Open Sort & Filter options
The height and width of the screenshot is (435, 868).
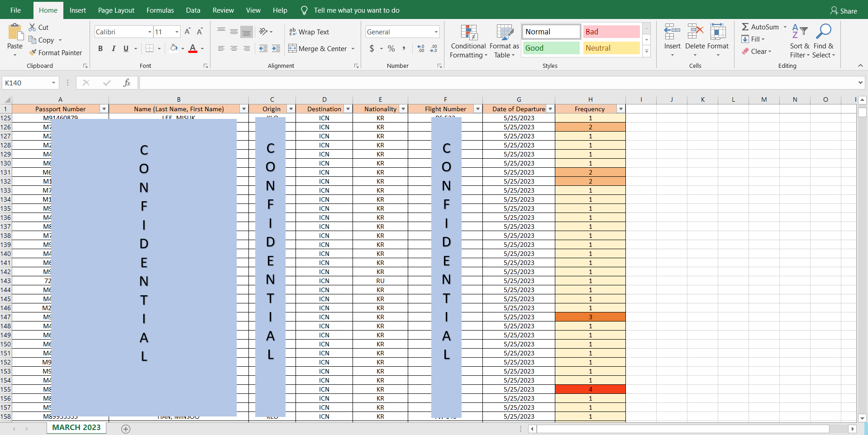pos(800,41)
